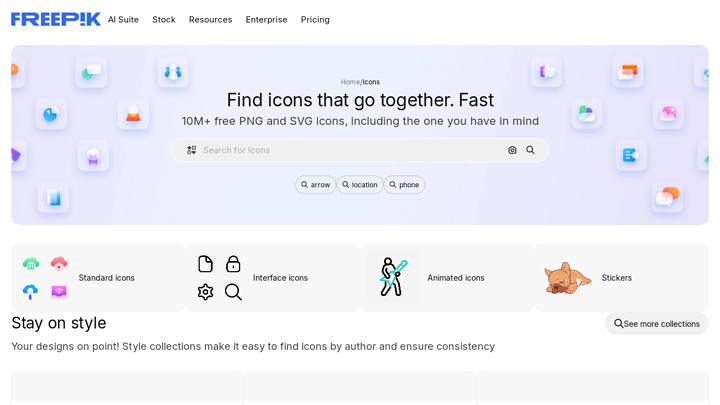
Task: Select the location search suggestion
Action: (x=360, y=185)
